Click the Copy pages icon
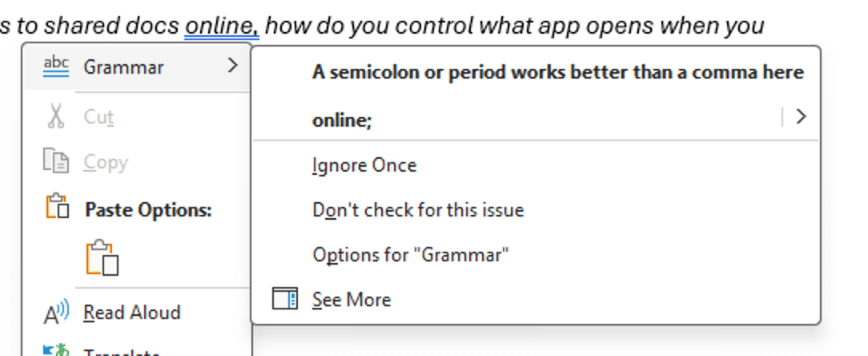Screen dimensions: 868x356 [x=56, y=162]
